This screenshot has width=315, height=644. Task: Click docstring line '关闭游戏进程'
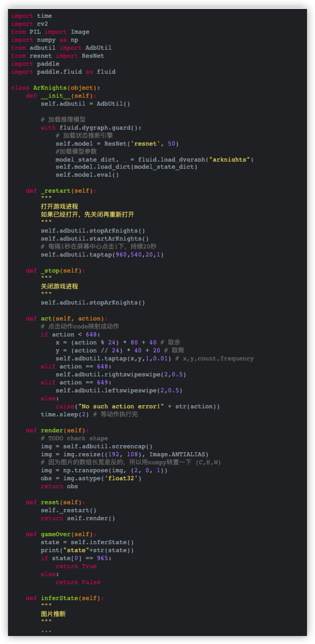point(60,286)
